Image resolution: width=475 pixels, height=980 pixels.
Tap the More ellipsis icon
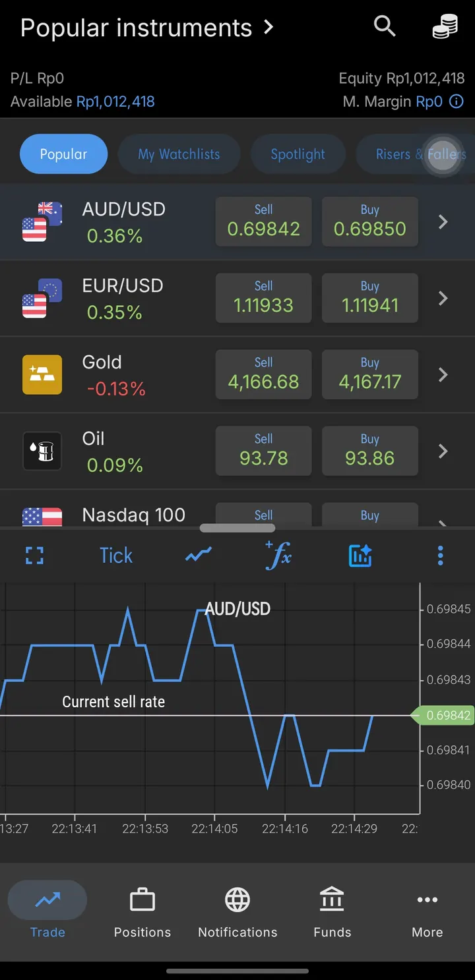tap(427, 900)
